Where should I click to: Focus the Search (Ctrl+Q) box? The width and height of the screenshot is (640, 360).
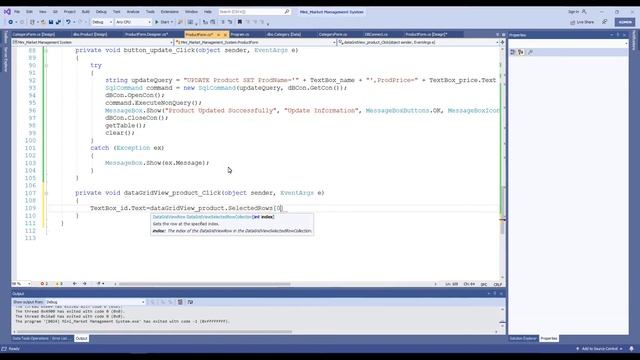[254, 12]
